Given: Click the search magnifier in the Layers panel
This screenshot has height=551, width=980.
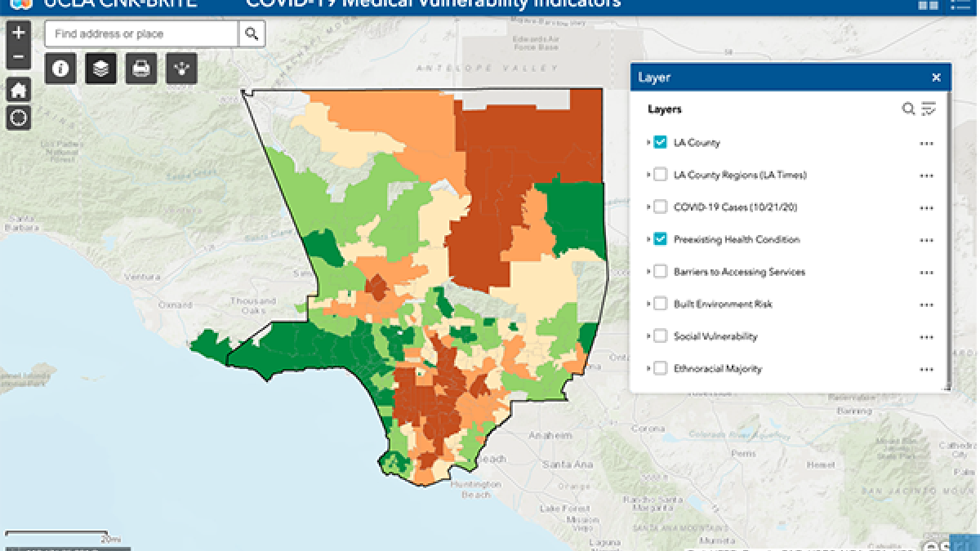Looking at the screenshot, I should tap(907, 108).
